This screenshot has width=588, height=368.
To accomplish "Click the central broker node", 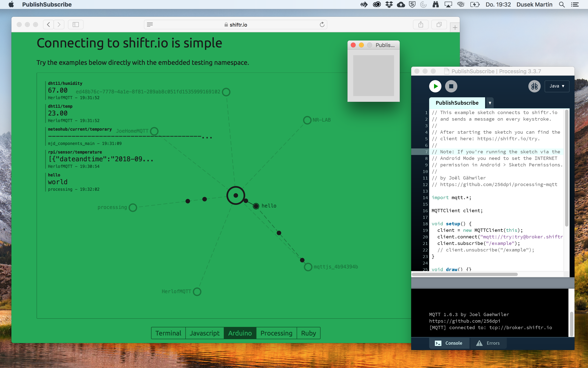I will pos(236,195).
